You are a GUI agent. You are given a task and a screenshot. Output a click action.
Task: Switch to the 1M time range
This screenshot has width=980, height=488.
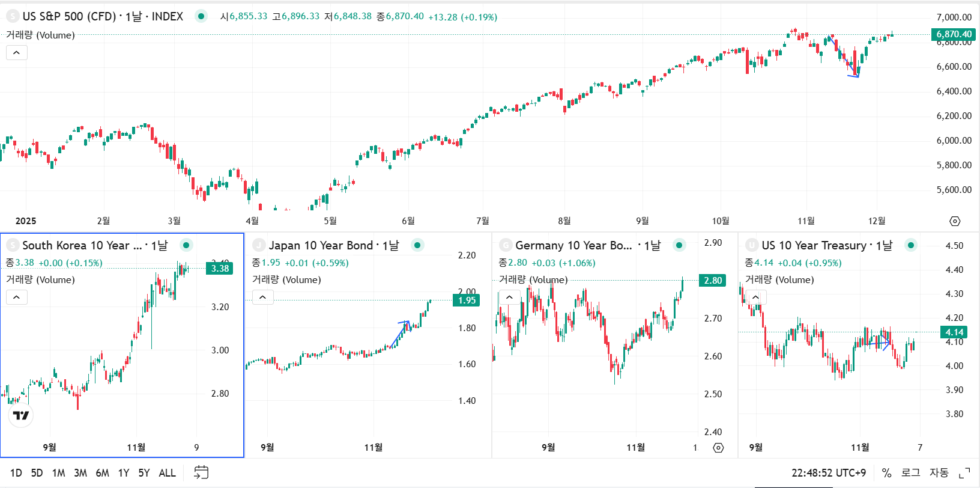click(58, 473)
